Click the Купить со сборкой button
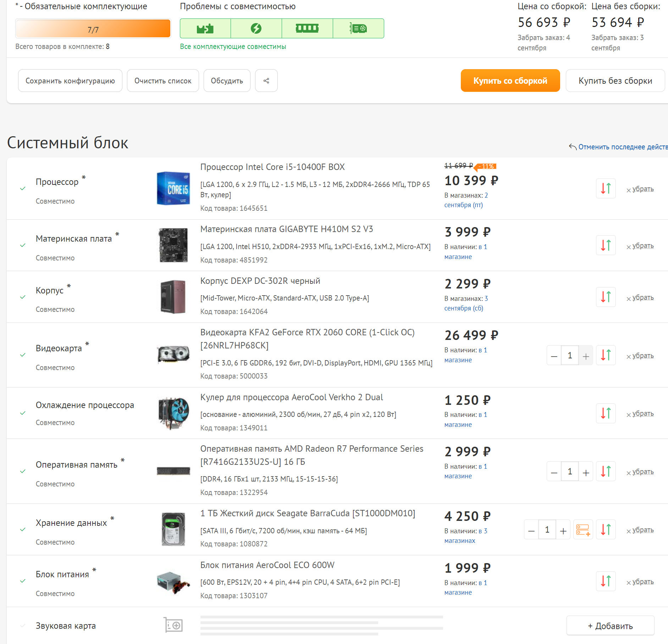Viewport: 668px width, 644px height. [x=510, y=81]
